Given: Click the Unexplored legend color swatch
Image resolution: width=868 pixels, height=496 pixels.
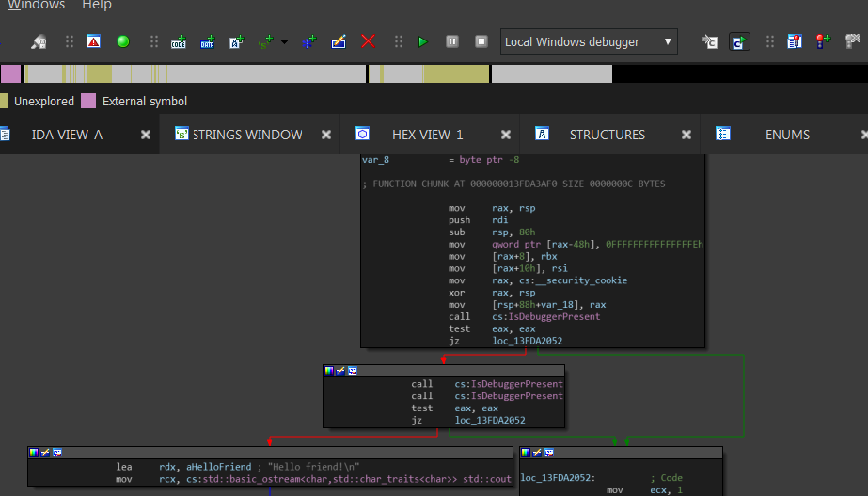Looking at the screenshot, I should 4,101.
